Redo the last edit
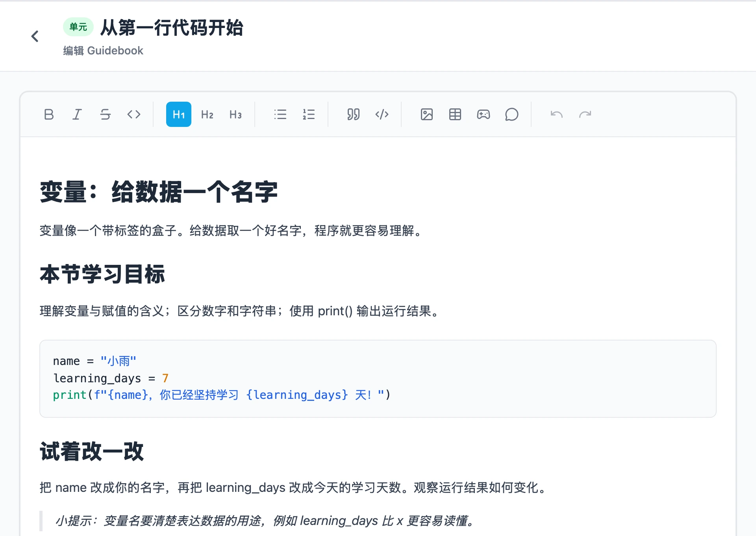Image resolution: width=756 pixels, height=536 pixels. (585, 115)
